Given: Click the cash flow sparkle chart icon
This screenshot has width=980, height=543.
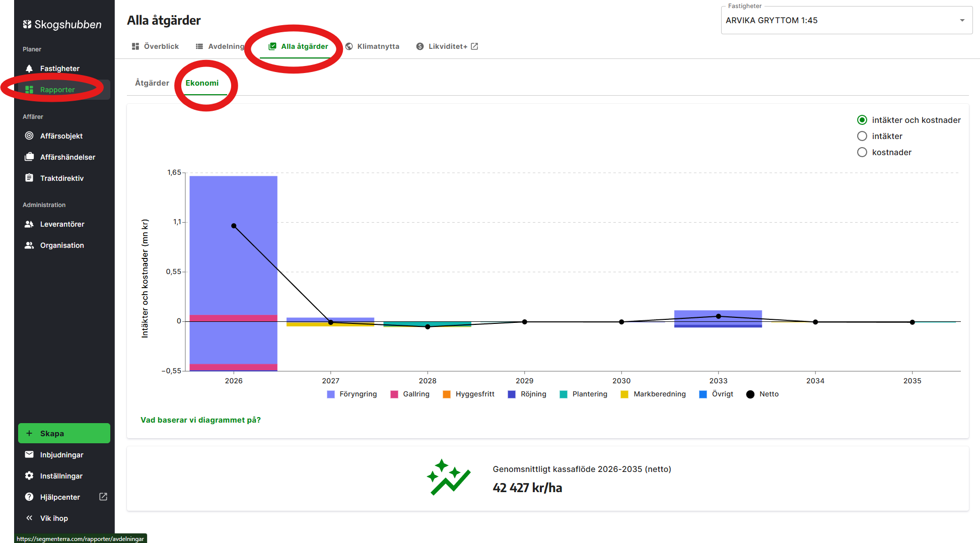Looking at the screenshot, I should [x=448, y=478].
